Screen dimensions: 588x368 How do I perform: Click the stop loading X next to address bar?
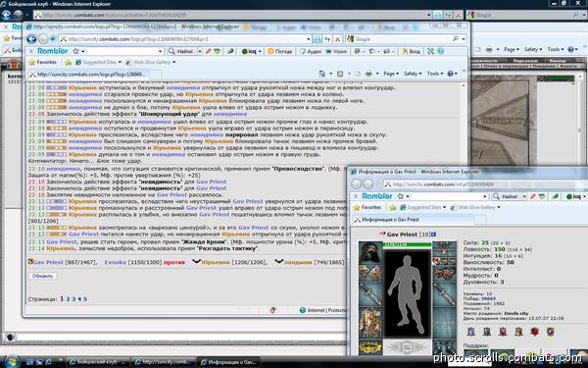(x=337, y=39)
